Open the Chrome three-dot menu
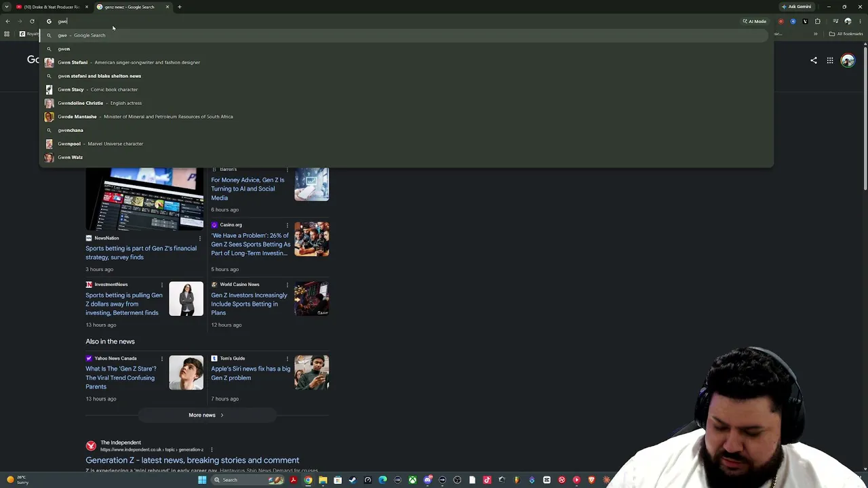Image resolution: width=868 pixels, height=488 pixels. click(x=860, y=21)
